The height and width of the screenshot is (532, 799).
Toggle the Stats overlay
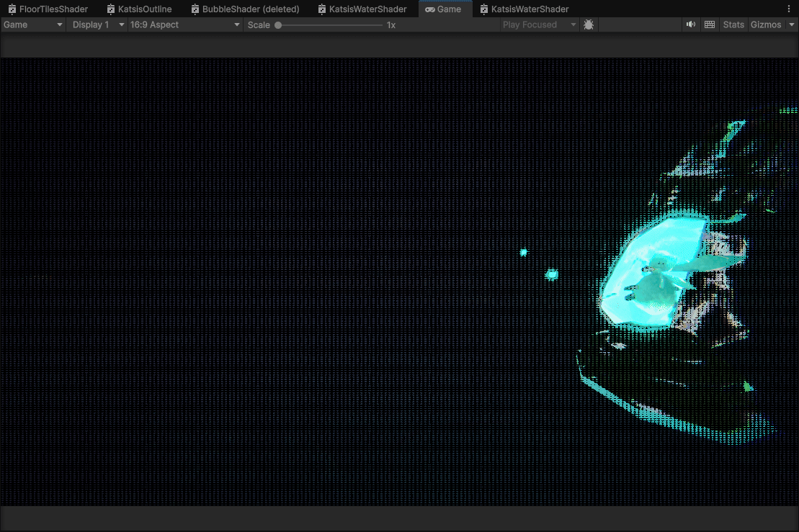[x=733, y=24]
